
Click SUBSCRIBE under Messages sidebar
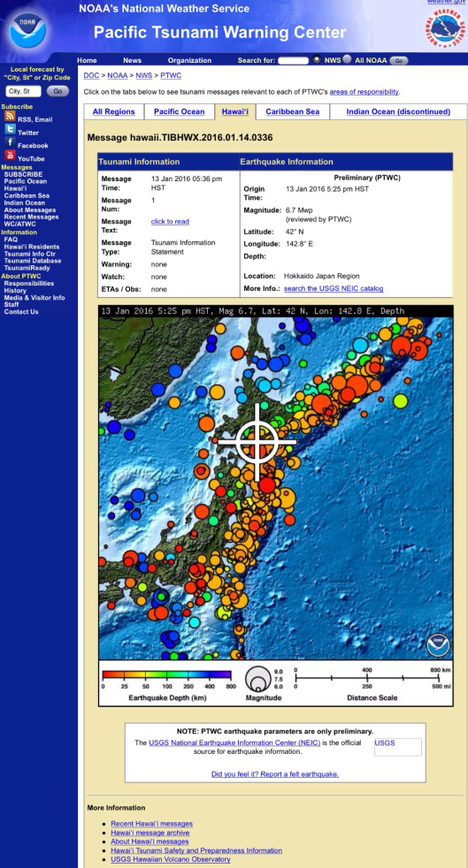(23, 174)
